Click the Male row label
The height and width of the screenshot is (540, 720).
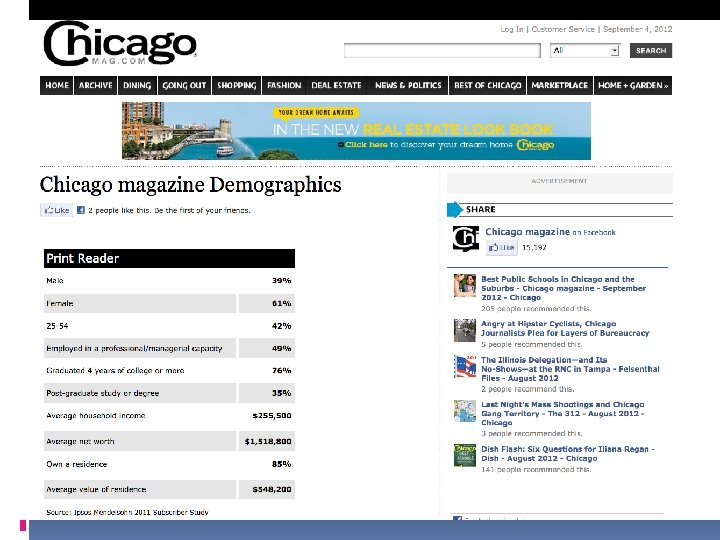(x=55, y=281)
